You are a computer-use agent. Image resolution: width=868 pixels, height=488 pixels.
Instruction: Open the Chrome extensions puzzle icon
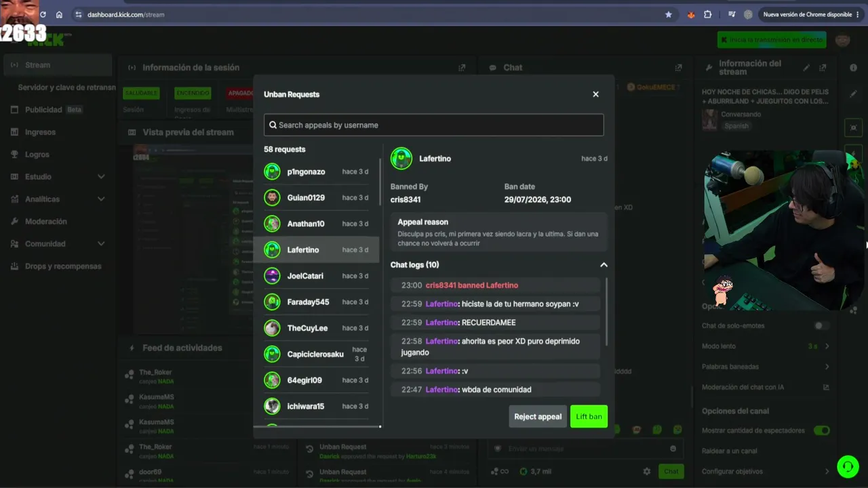[x=707, y=14]
